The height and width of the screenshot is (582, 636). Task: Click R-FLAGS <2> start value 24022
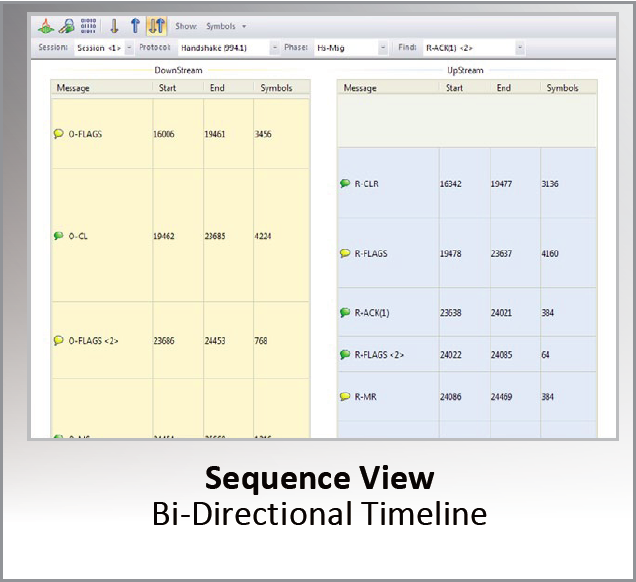pyautogui.click(x=451, y=355)
